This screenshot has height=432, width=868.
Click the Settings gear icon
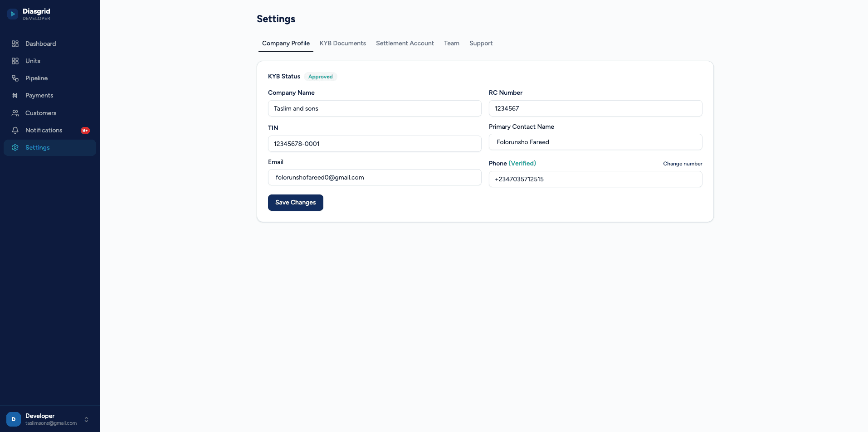15,148
